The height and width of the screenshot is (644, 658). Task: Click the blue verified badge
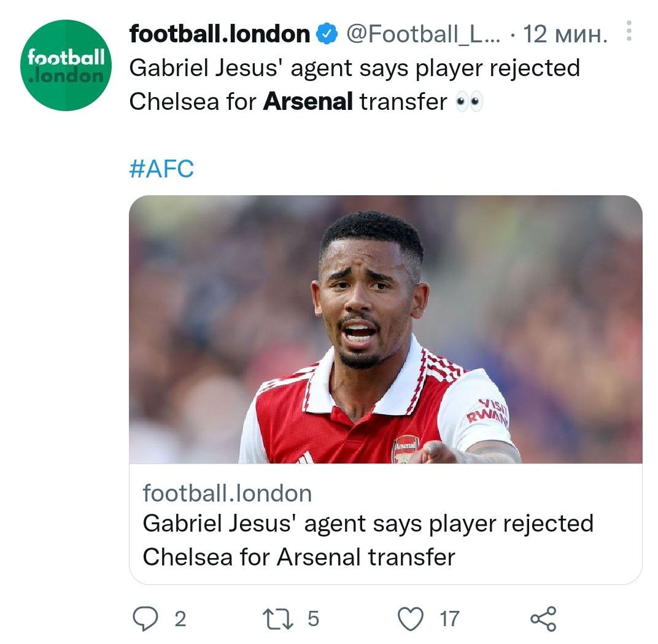tap(327, 35)
